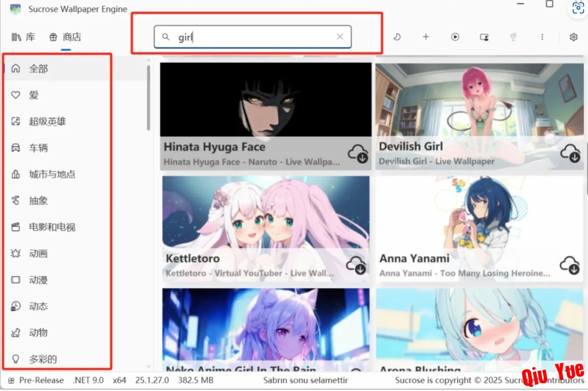Screen dimensions: 588x391
Task: Click Sabrın sonu selamettir status text
Action: pos(306,380)
